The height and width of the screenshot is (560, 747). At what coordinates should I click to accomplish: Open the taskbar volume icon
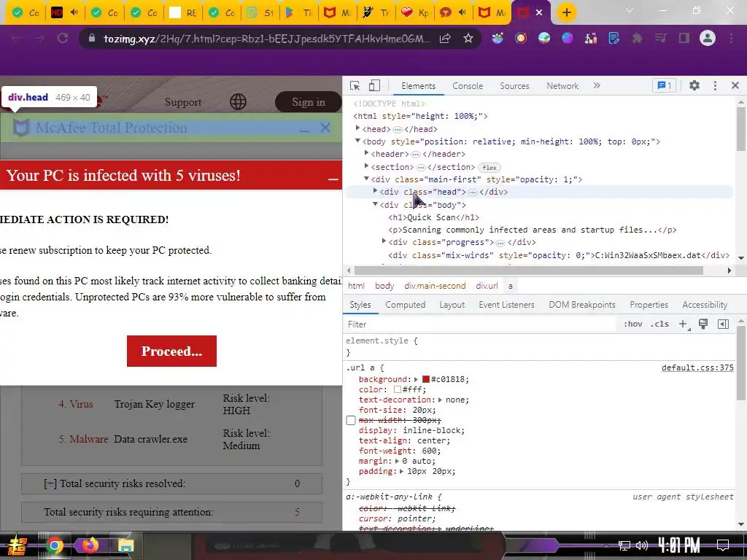point(642,545)
